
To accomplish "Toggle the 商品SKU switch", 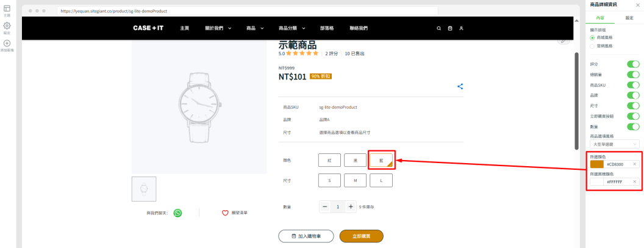I will [633, 85].
